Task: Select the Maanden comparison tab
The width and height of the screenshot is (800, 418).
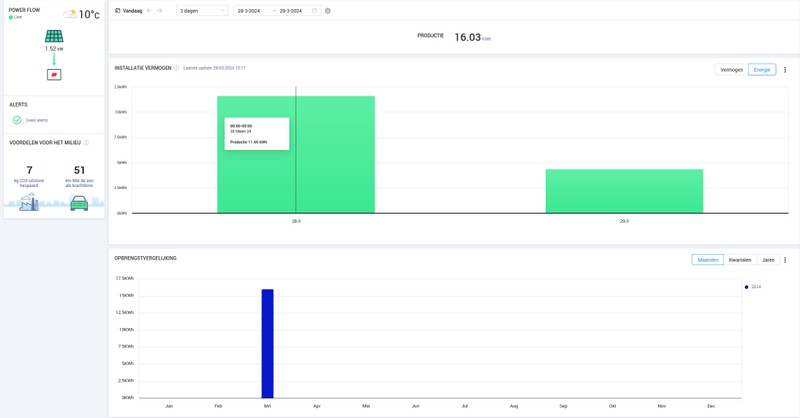Action: coord(708,260)
